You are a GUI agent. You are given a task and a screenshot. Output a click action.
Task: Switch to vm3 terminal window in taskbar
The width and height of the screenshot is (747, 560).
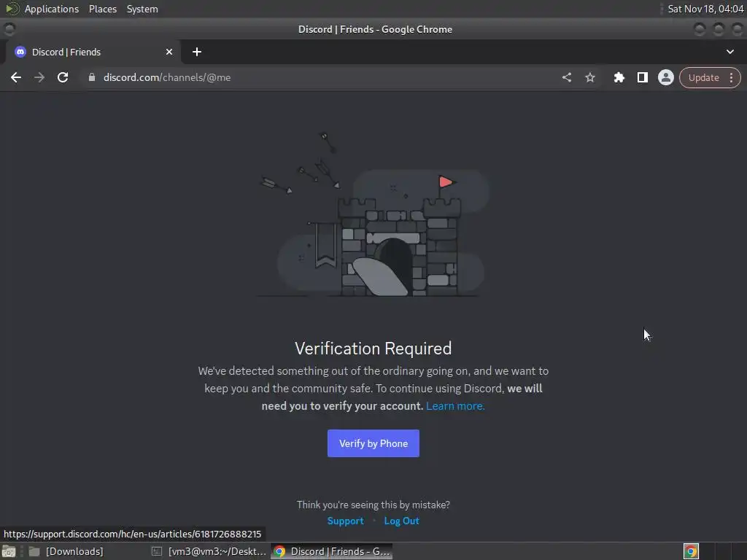[209, 551]
